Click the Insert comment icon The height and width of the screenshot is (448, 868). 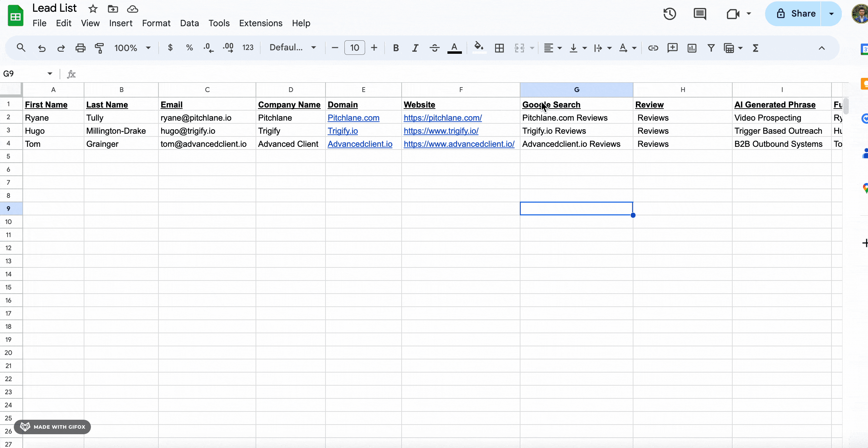tap(672, 48)
